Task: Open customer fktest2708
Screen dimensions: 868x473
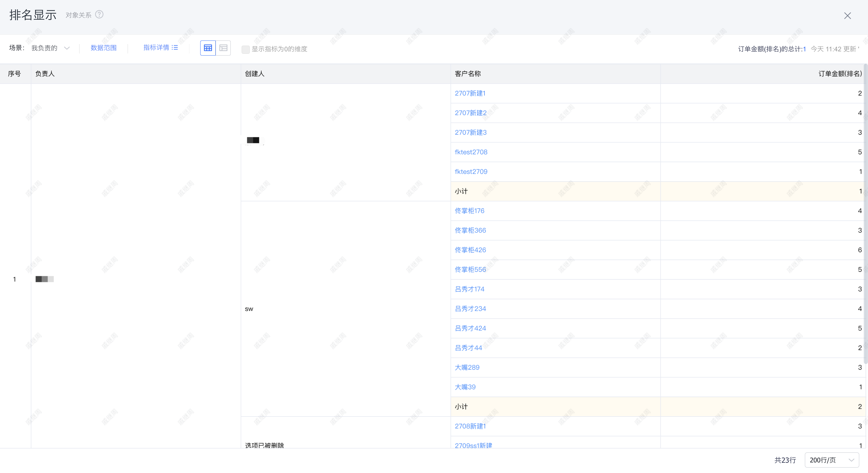Action: click(x=471, y=152)
